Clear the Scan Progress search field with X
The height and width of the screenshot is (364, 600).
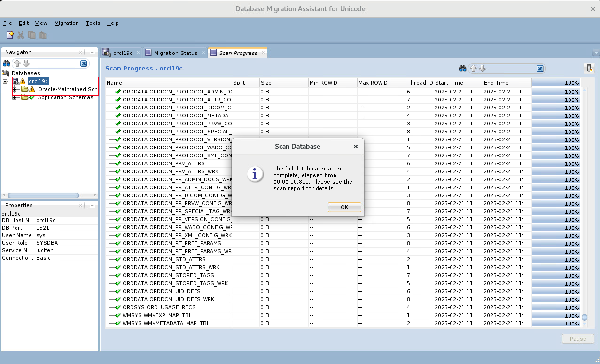tap(540, 69)
